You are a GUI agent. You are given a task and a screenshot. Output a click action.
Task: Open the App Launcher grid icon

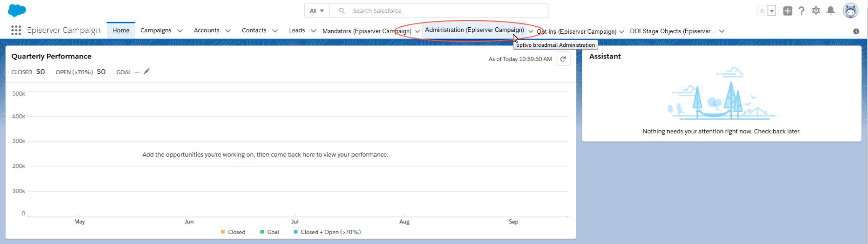[x=16, y=30]
